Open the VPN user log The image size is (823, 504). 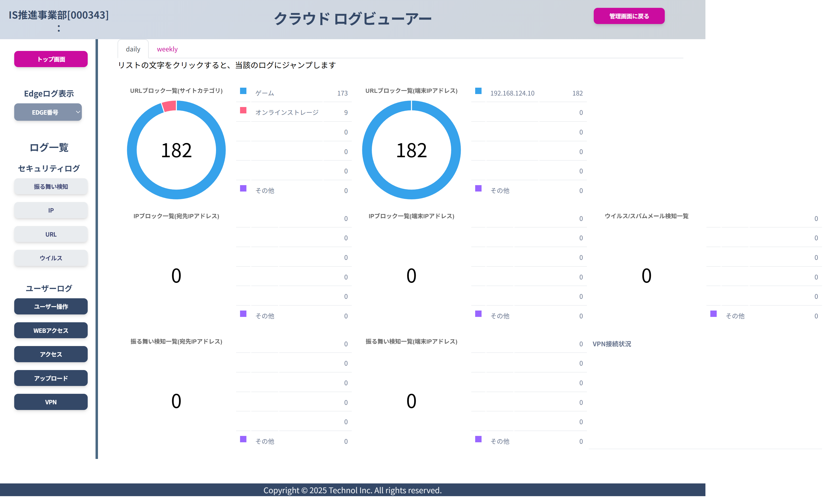(x=50, y=402)
